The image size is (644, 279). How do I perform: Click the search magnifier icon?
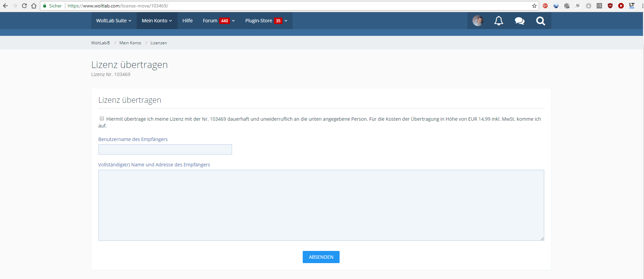540,21
